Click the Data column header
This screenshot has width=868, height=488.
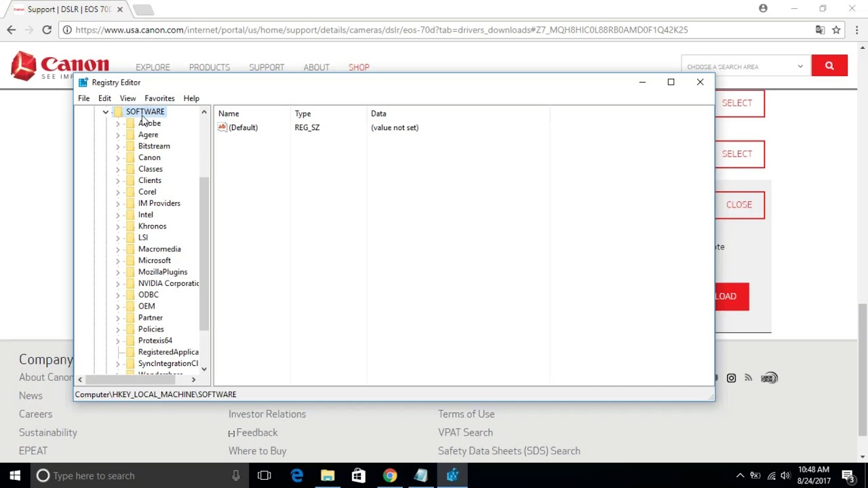[x=458, y=114]
